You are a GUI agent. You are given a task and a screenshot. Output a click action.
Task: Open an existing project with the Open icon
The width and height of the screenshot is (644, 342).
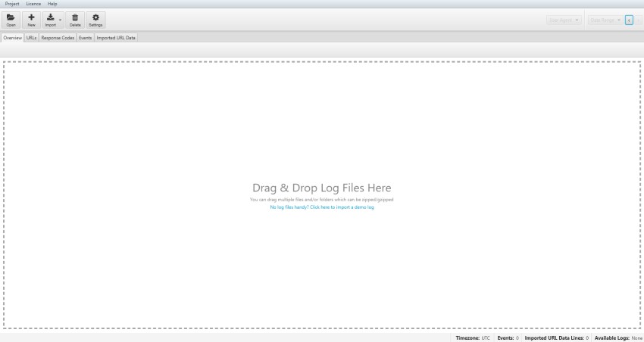tap(11, 20)
